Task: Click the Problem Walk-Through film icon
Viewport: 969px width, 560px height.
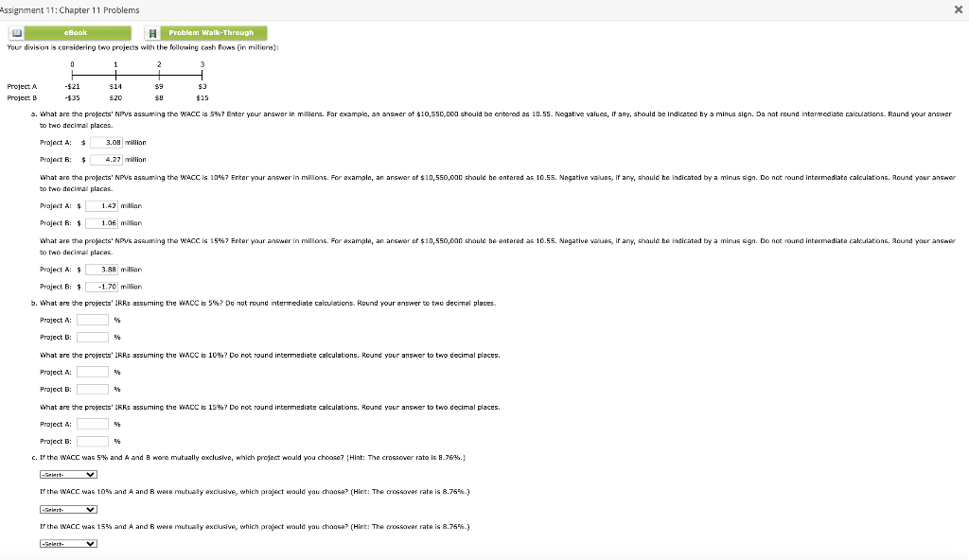Action: pyautogui.click(x=152, y=33)
